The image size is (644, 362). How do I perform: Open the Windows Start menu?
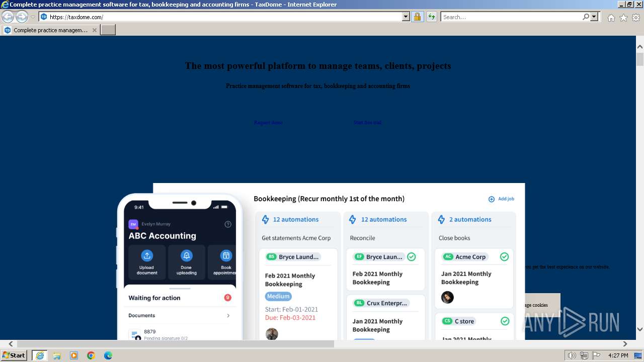[x=14, y=355]
